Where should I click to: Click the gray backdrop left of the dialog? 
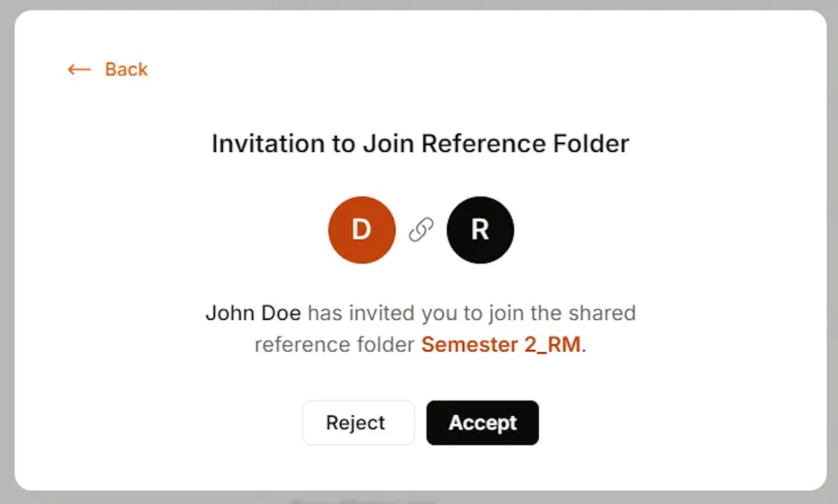tap(7, 254)
